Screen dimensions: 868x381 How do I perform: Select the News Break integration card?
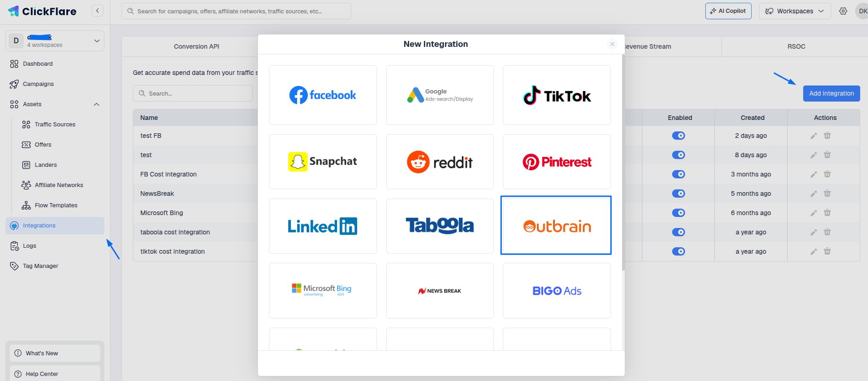point(440,290)
